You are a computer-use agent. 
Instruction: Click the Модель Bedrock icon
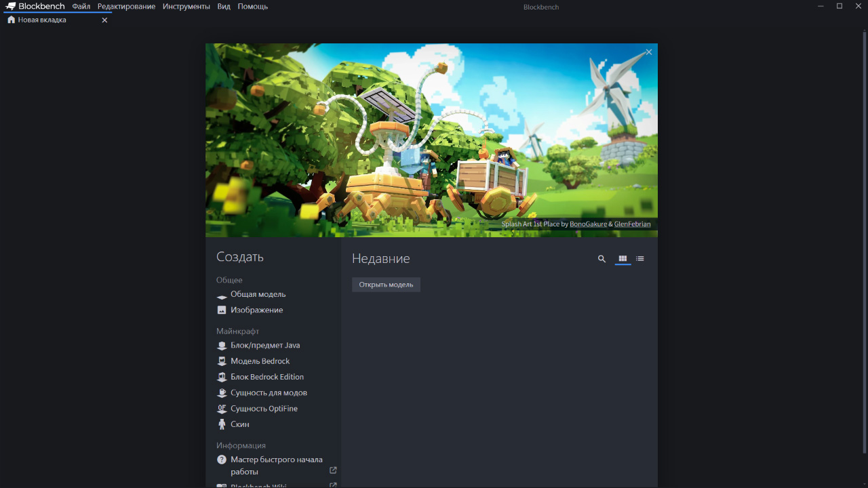point(222,361)
